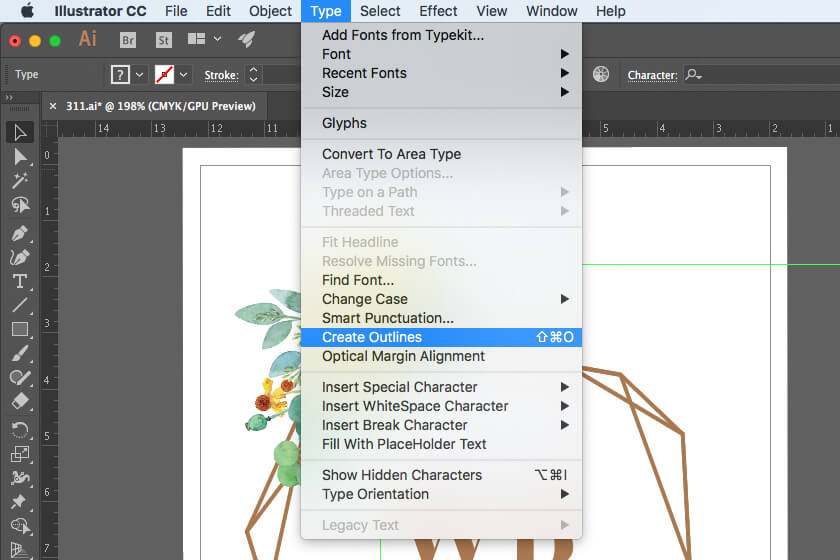Viewport: 840px width, 560px height.
Task: Open the Object menu
Action: 270,11
